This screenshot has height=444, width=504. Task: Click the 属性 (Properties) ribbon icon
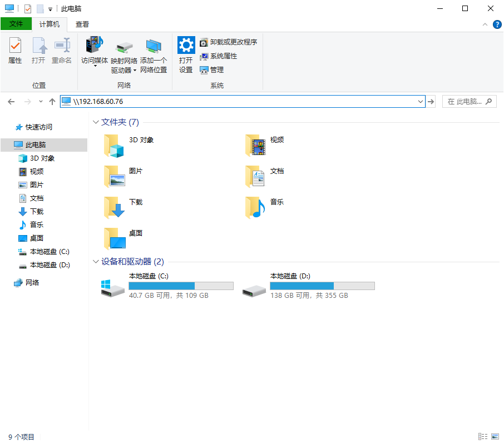point(15,46)
